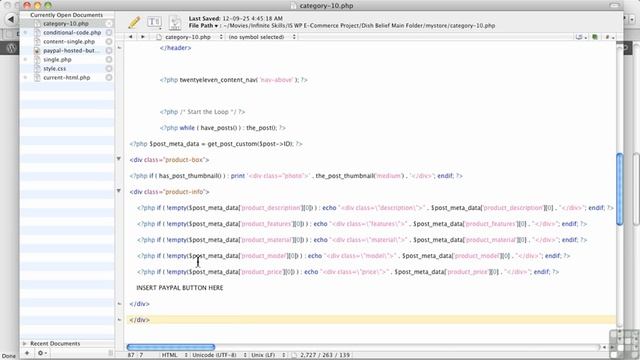640x360 pixels.
Task: Open the File Path dropdown
Action: tap(203, 25)
